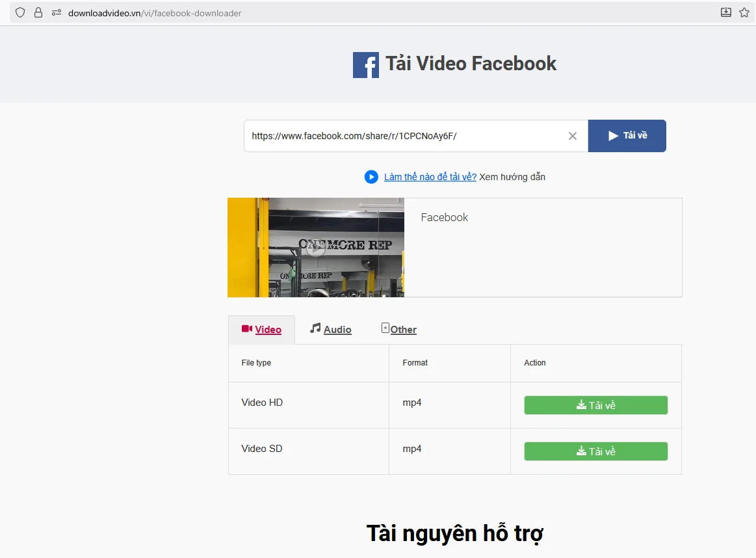The width and height of the screenshot is (756, 558).
Task: Download the Video SD mp4 file
Action: tap(595, 451)
